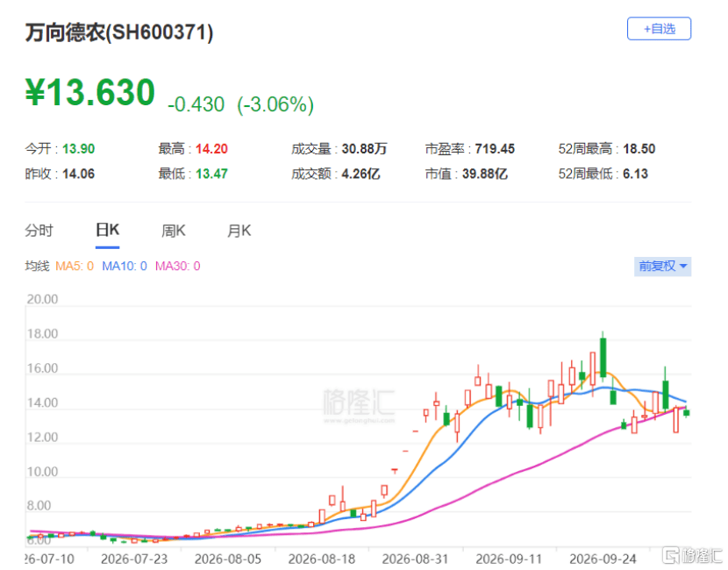Image resolution: width=728 pixels, height=570 pixels.
Task: Click the tallest green candlestick near 18.00
Action: (603, 358)
